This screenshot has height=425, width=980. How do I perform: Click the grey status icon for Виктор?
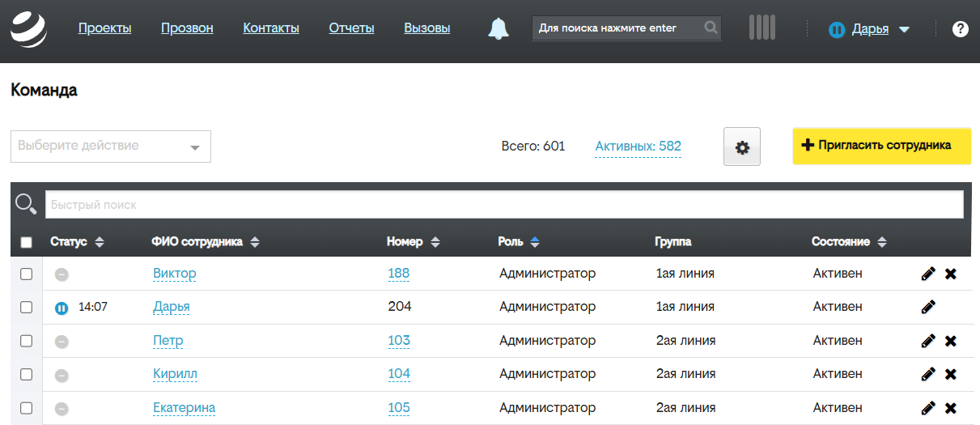[62, 274]
